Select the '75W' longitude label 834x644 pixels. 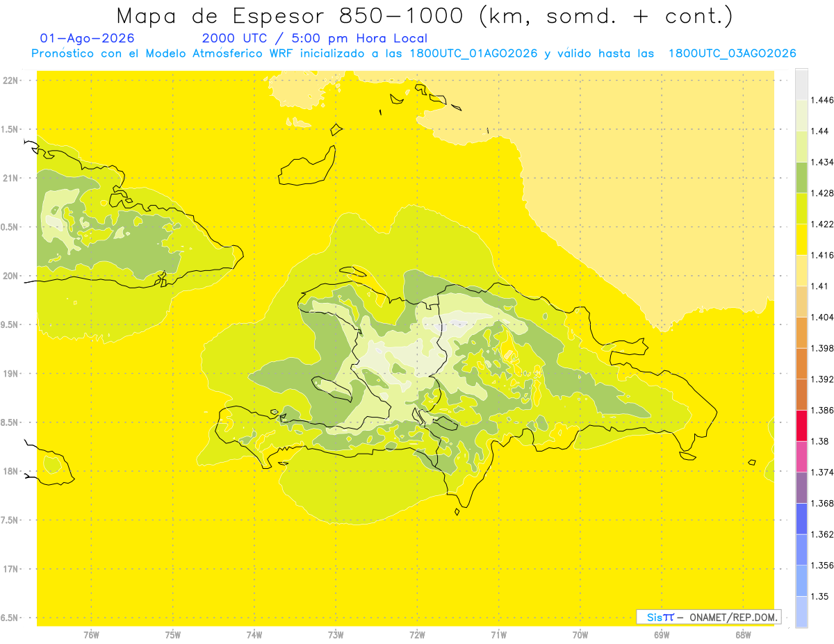pyautogui.click(x=173, y=635)
